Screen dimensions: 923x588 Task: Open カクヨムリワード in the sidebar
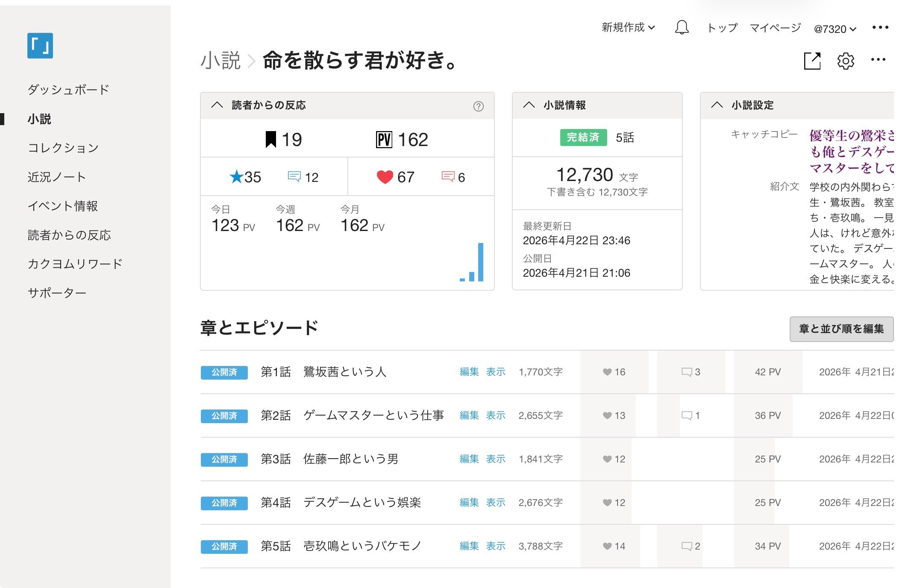point(75,264)
